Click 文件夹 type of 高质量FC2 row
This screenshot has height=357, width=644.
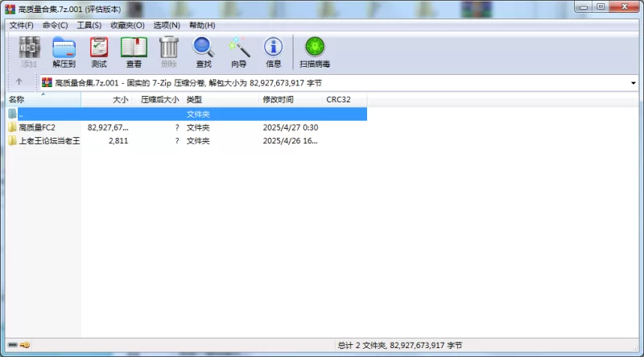click(x=198, y=127)
